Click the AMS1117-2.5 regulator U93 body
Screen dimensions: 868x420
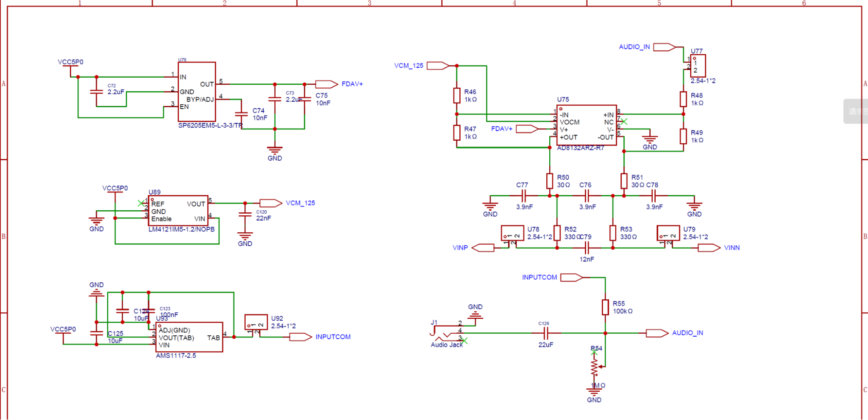pos(189,337)
